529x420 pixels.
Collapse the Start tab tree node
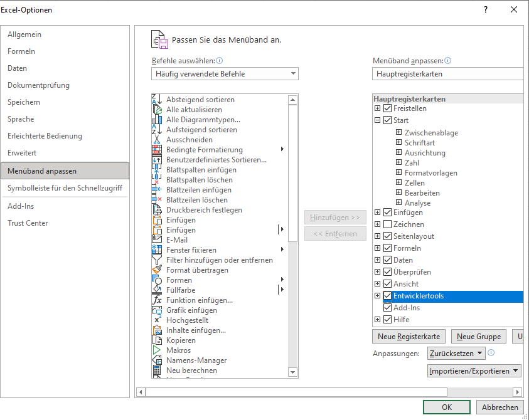(x=378, y=120)
